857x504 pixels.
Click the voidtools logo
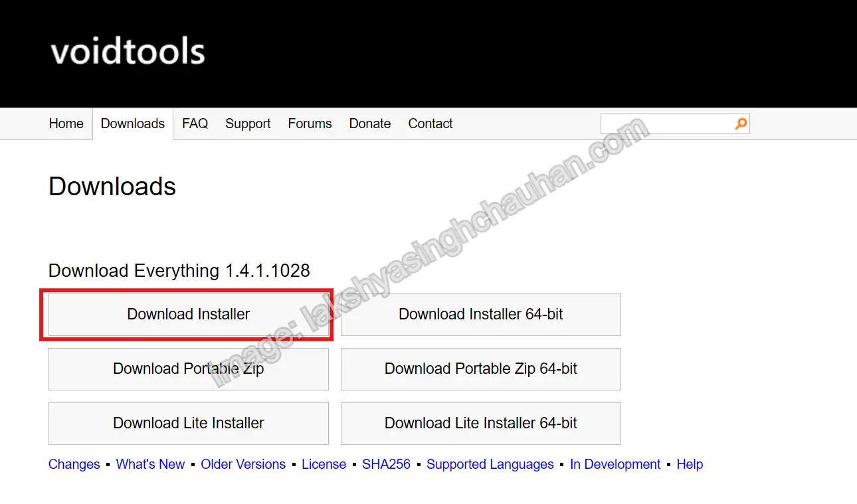(x=128, y=51)
